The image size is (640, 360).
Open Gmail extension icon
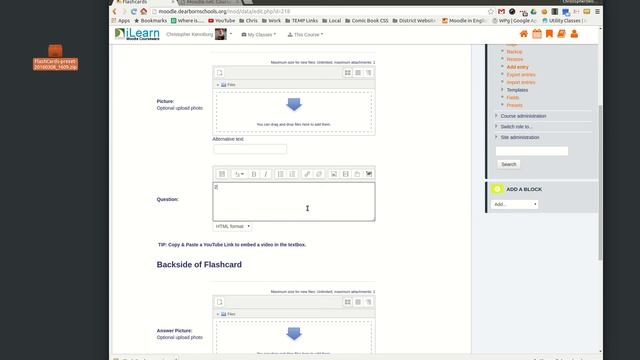pos(501,11)
